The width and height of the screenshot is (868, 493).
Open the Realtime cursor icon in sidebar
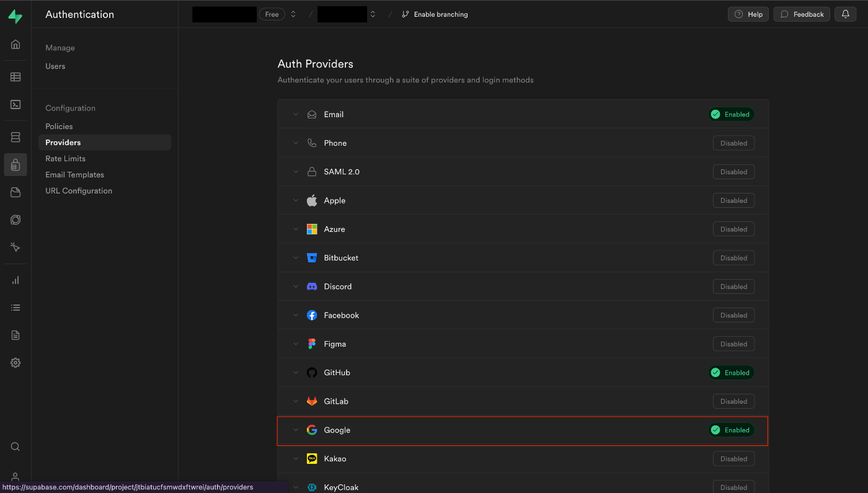[x=15, y=247]
